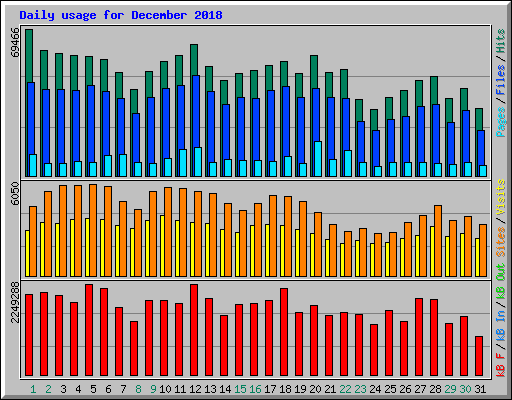Click the 'Daily usage for December 2018' title
This screenshot has width=512, height=400.
121,15
